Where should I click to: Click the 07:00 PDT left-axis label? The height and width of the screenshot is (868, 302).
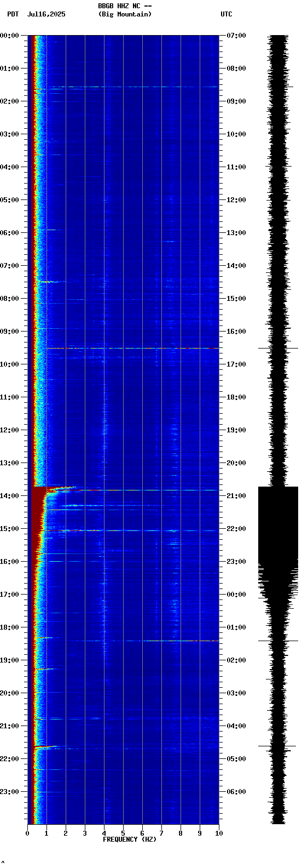(9, 266)
